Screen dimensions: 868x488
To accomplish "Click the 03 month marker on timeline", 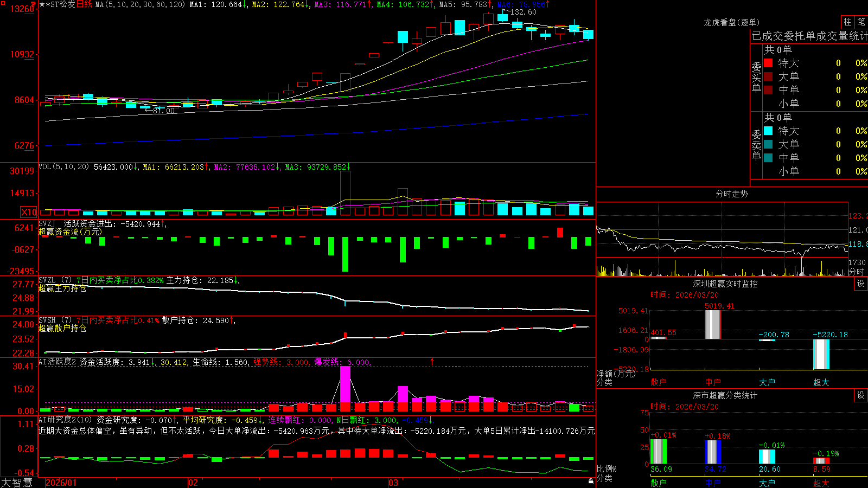I will click(393, 483).
